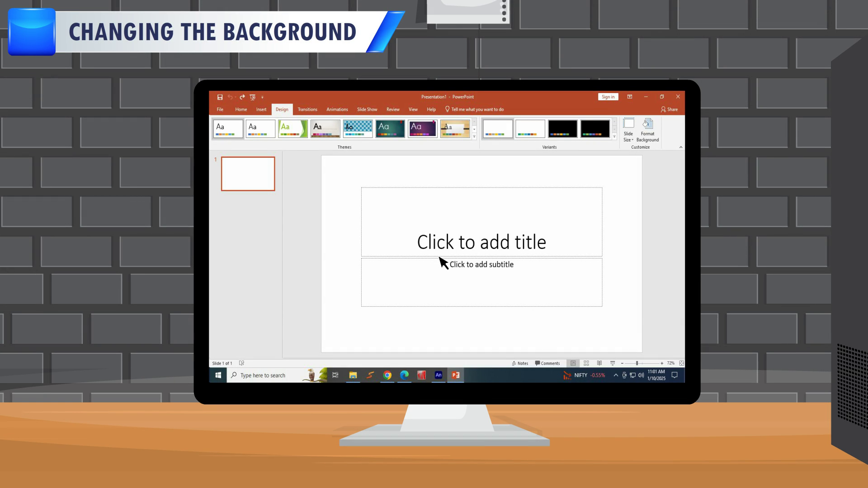
Task: Toggle the Notes pane
Action: point(520,363)
